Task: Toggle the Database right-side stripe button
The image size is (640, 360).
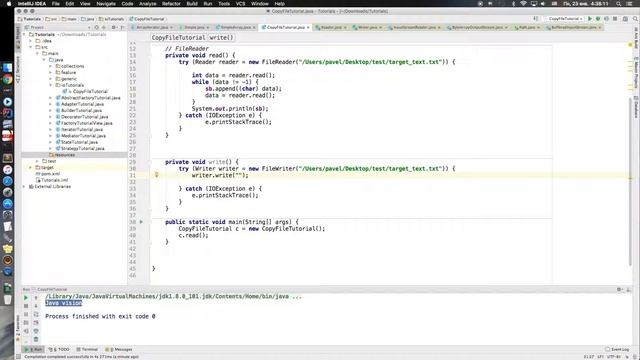Action: tap(636, 107)
